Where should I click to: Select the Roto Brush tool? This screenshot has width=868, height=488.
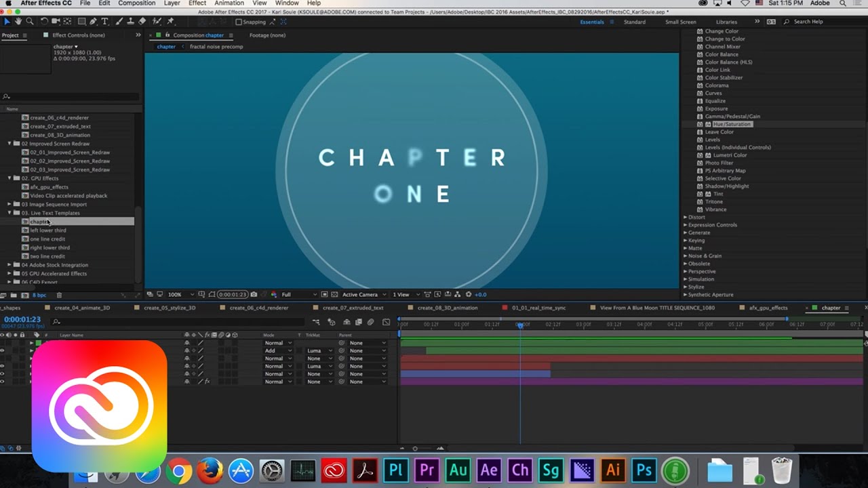click(x=157, y=22)
